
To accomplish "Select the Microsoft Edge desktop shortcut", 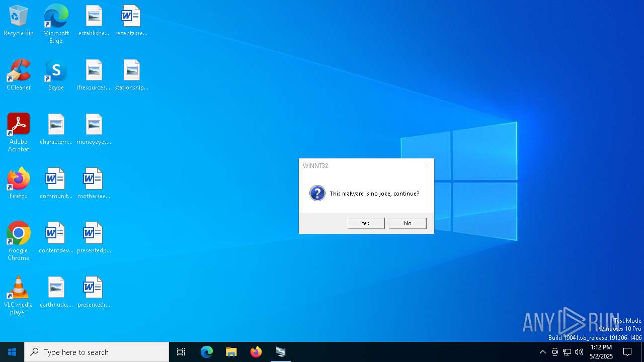I will [x=56, y=24].
